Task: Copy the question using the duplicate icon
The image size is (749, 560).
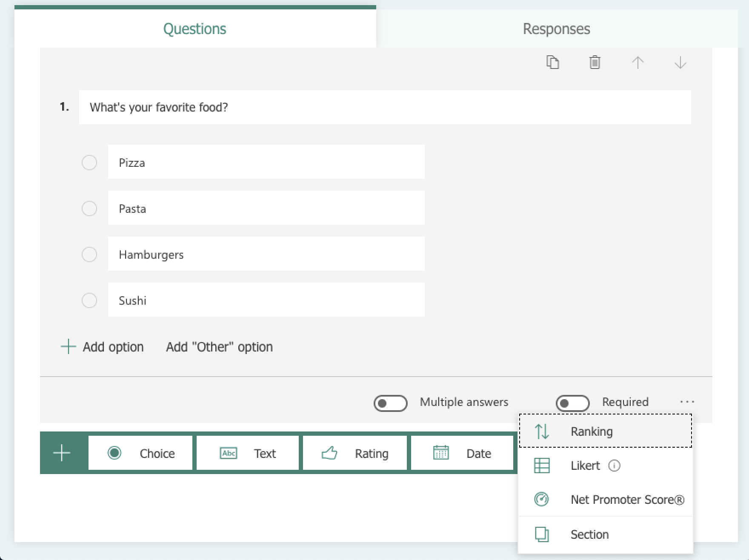Action: click(x=552, y=63)
